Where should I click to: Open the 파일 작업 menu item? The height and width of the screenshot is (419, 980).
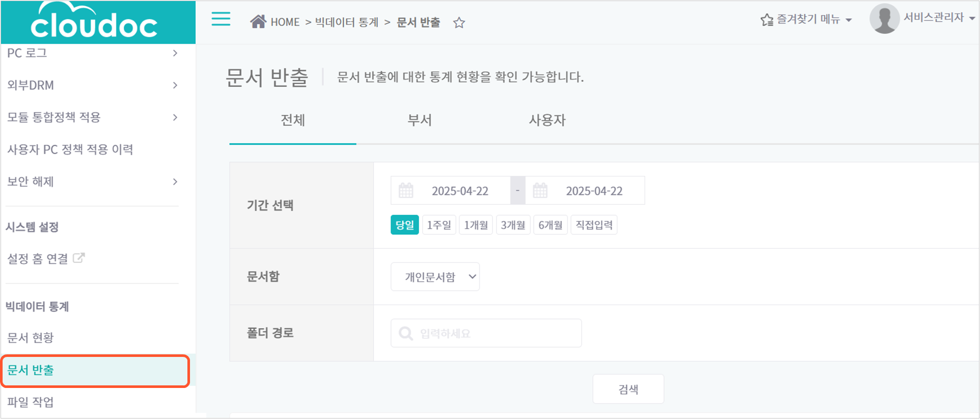click(x=31, y=402)
